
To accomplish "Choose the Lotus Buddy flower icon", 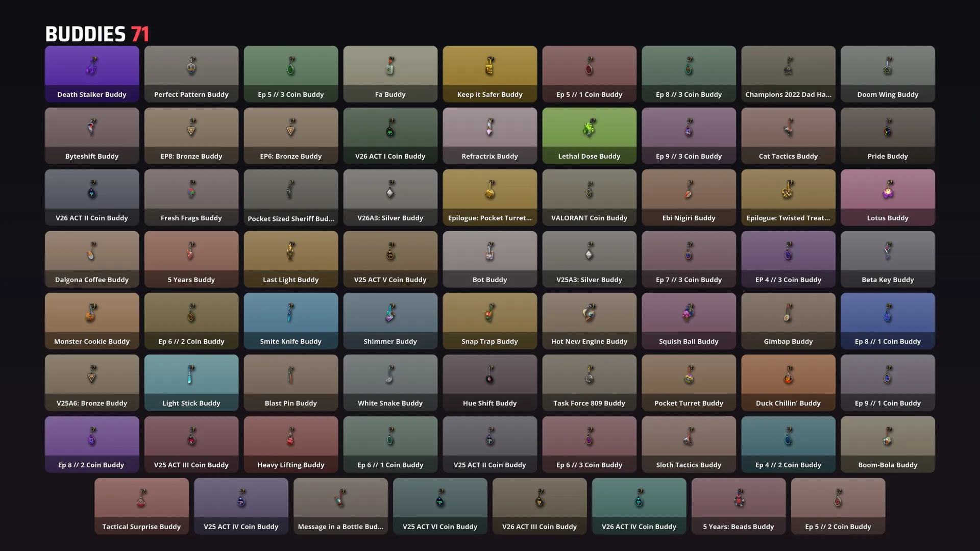I will coord(888,190).
